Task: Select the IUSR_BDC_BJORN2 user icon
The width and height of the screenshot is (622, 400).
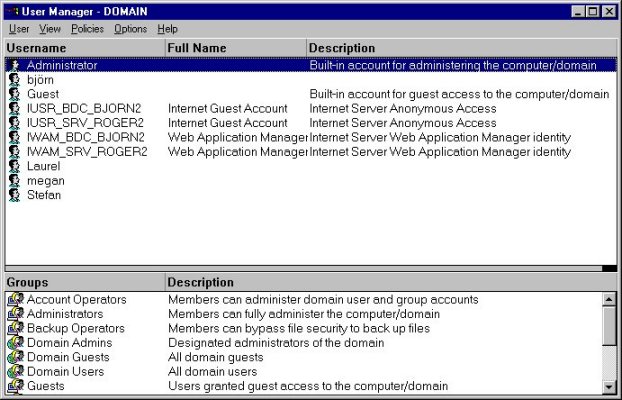Action: point(14,108)
